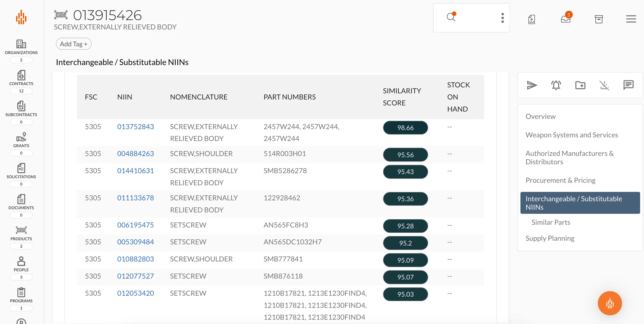Click the send/share paper plane icon
The image size is (644, 324).
click(532, 85)
